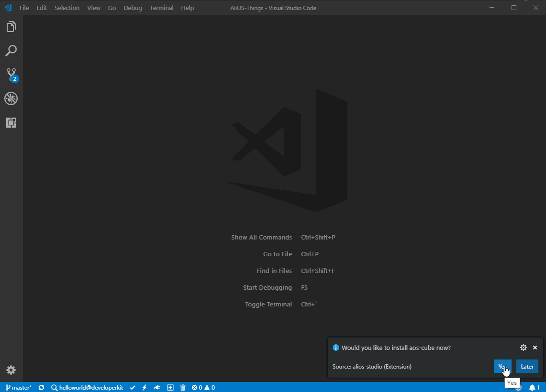Click the info icon in the notification
Screen dimensions: 546x392
[x=335, y=348]
